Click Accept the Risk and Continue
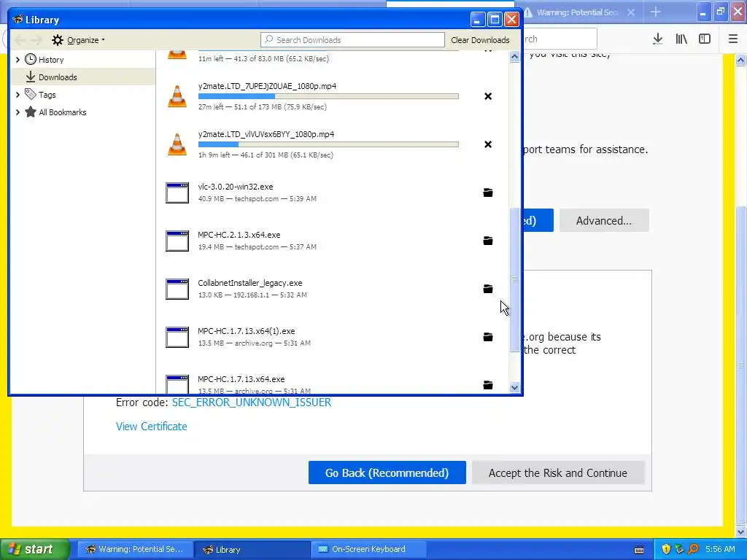 [x=558, y=472]
